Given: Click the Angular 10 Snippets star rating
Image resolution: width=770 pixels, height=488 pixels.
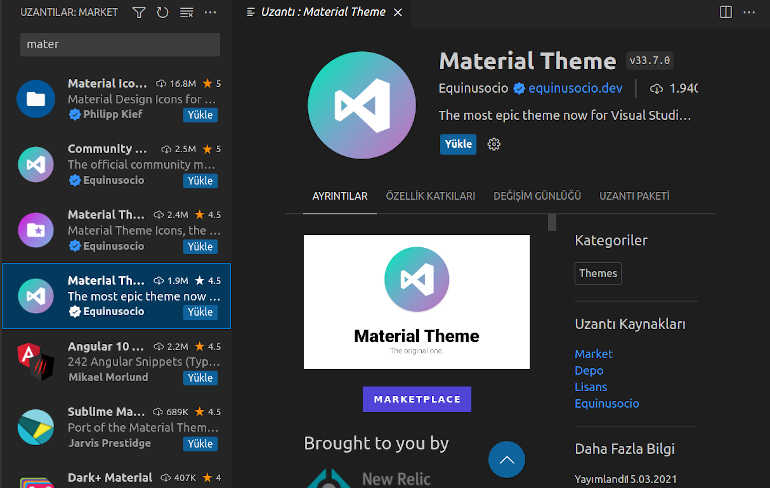Looking at the screenshot, I should point(208,347).
